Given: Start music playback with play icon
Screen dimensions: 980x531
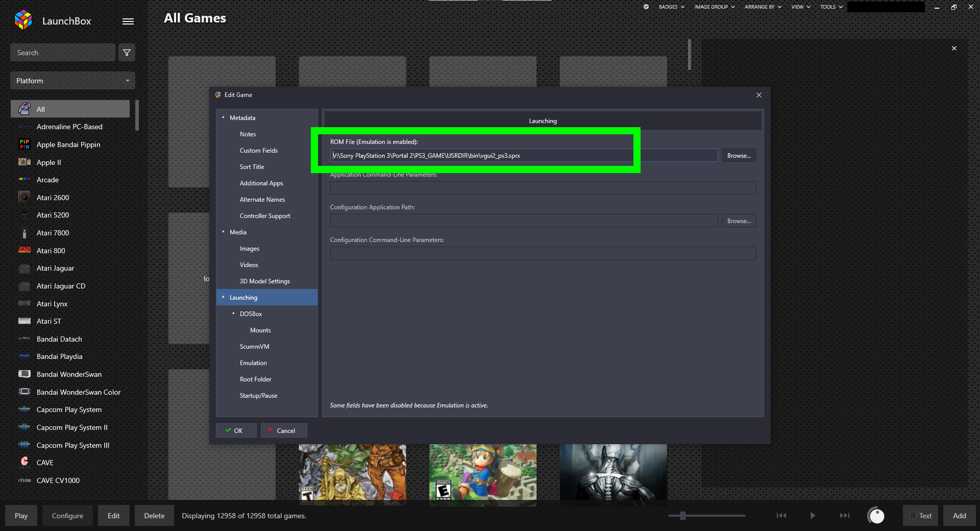Looking at the screenshot, I should click(x=813, y=516).
